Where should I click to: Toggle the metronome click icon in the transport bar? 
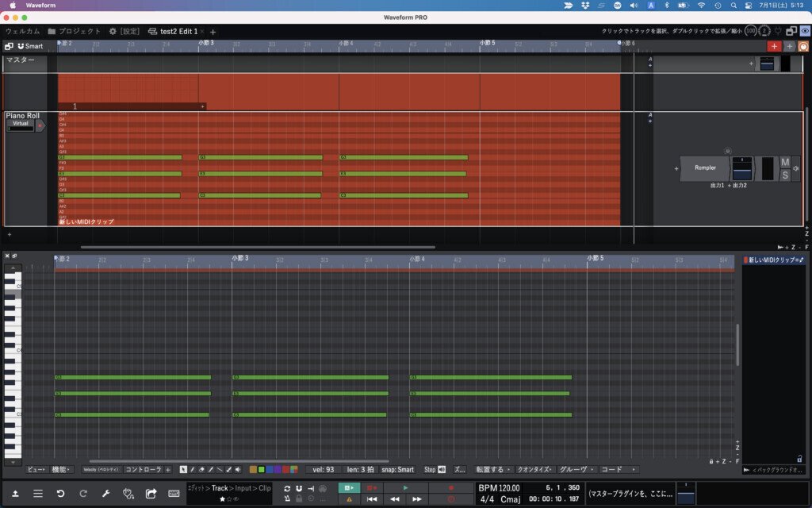(287, 498)
